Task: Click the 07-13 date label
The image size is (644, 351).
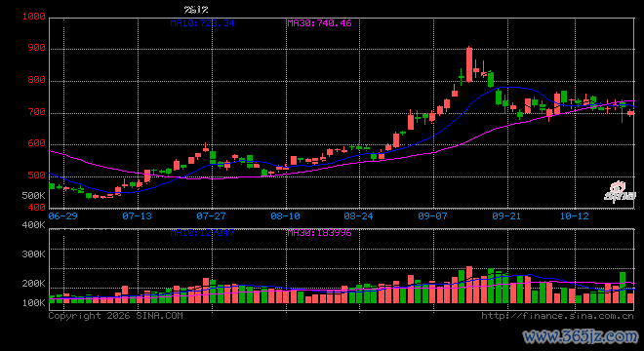Action: (x=138, y=215)
